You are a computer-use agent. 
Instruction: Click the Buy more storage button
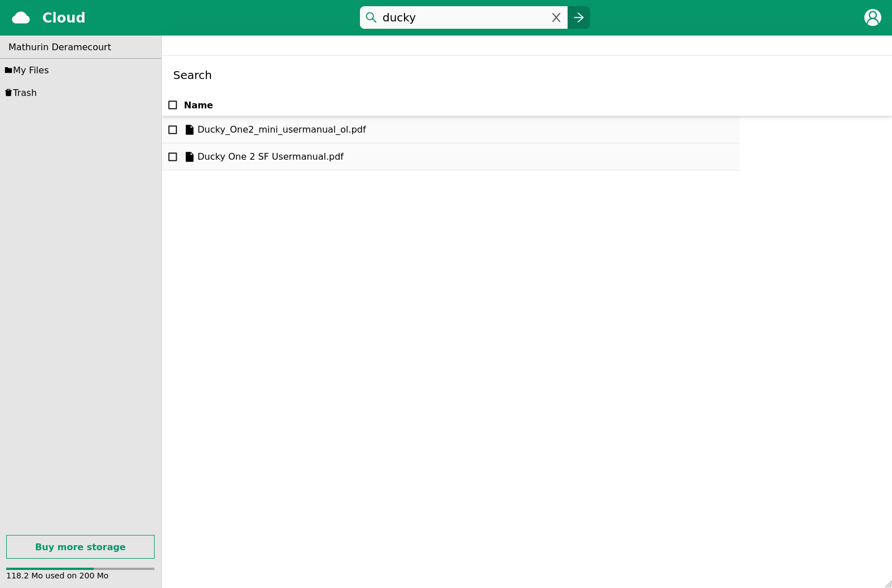click(80, 547)
